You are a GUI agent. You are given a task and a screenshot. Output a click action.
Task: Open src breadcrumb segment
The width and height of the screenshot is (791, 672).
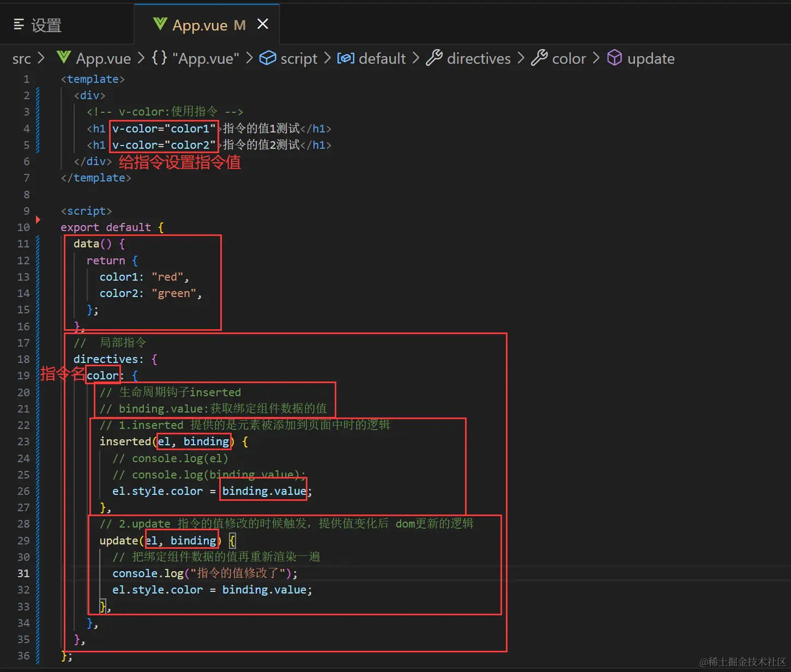(x=22, y=59)
